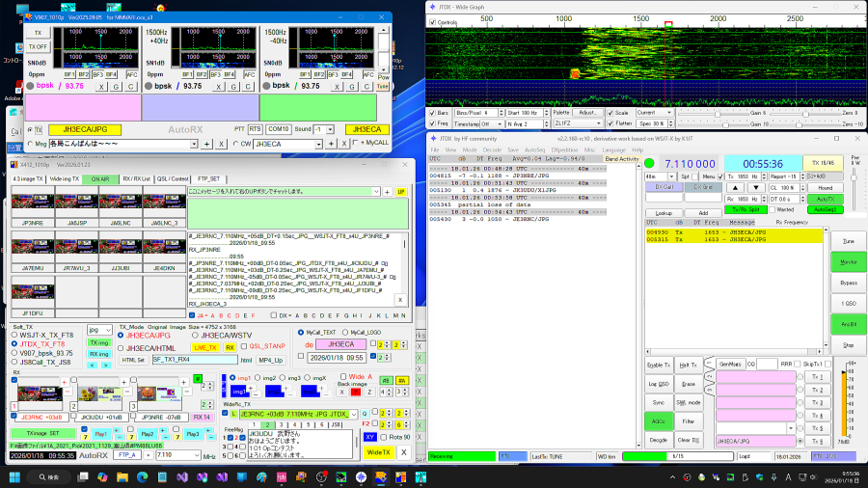The image size is (868, 488).
Task: Click the Monitor button in JTDX
Action: 848,261
